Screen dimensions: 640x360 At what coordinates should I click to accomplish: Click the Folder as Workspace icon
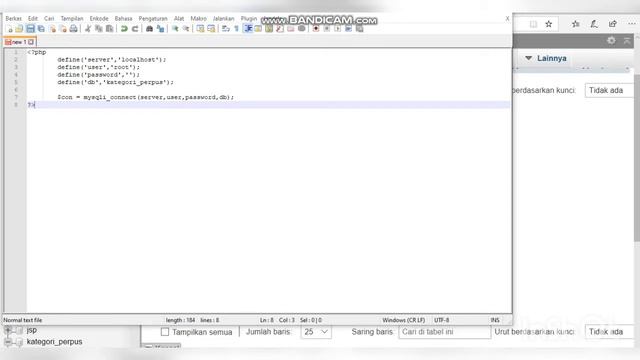click(x=291, y=29)
